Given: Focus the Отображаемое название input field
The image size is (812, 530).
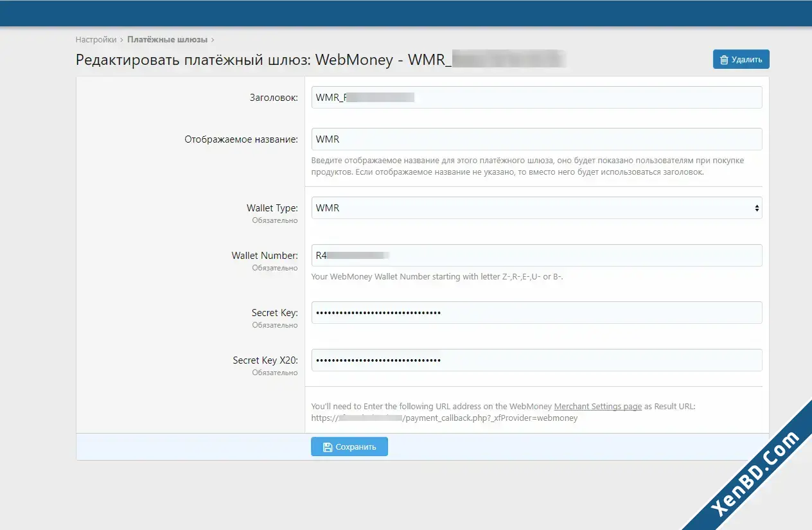Looking at the screenshot, I should click(536, 139).
